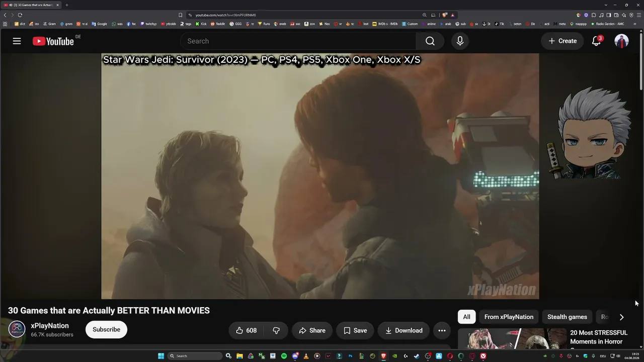The image size is (644, 362).
Task: Go back in browser history
Action: coord(5,15)
